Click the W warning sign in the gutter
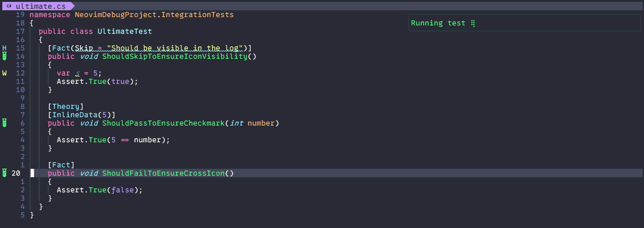 [5, 73]
